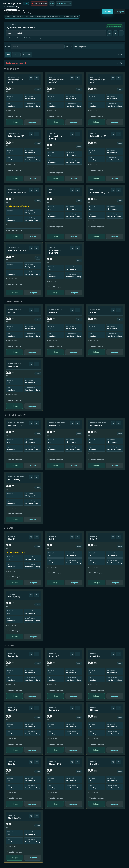Viewport: 129px width, 868px height.
Task: Show Bestandswarnungen via anzeigen link
Action: click(120, 63)
